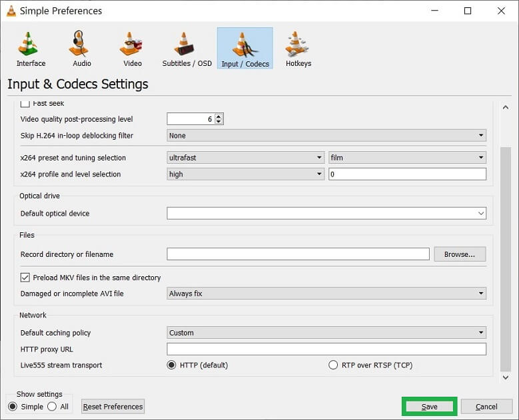The image size is (519, 420).
Task: Select RTP over RTSP (TCP) transport
Action: pyautogui.click(x=332, y=365)
